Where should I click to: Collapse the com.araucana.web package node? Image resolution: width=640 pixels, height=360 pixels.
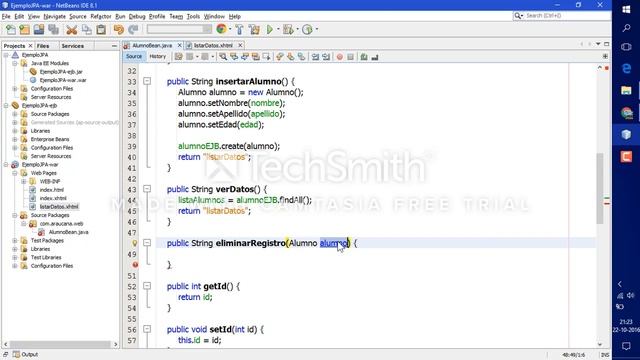[x=24, y=224]
